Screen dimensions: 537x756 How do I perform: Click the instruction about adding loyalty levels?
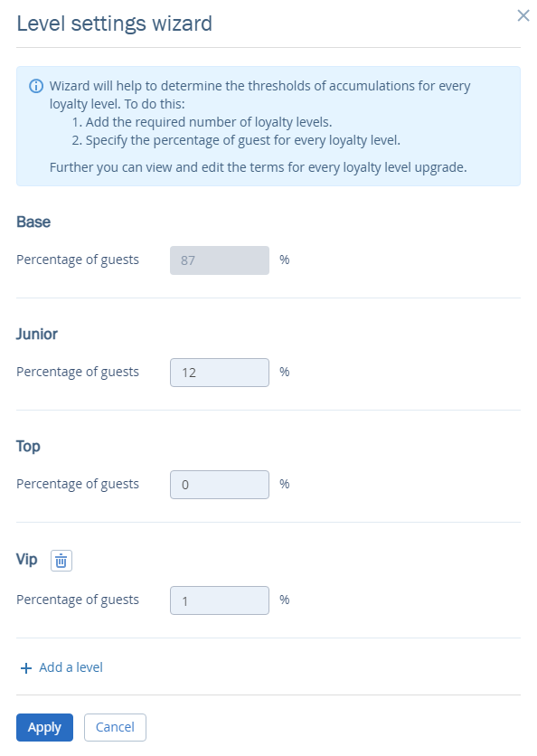tap(202, 122)
